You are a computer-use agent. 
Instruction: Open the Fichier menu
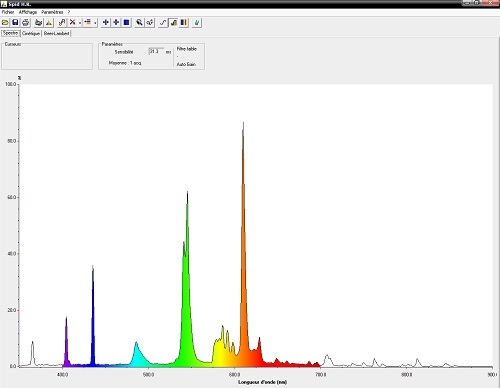coord(8,12)
